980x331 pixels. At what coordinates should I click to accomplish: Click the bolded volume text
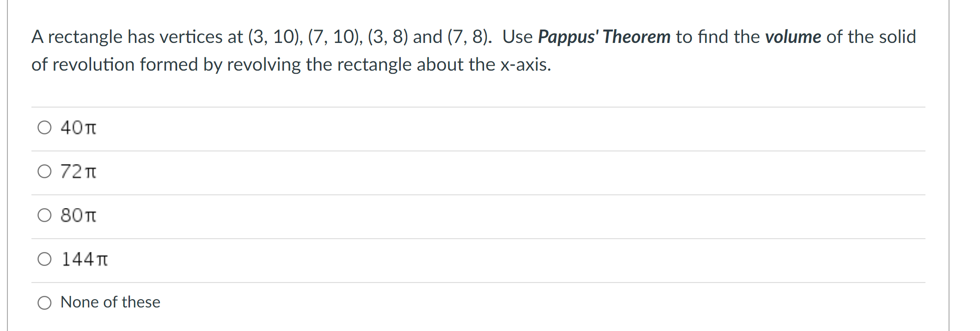pyautogui.click(x=792, y=36)
